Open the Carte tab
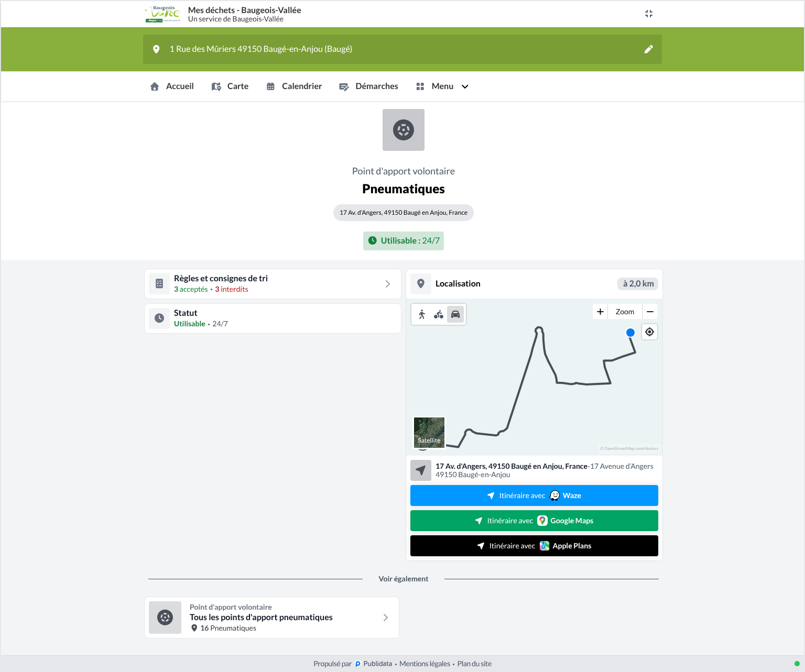 tap(230, 86)
